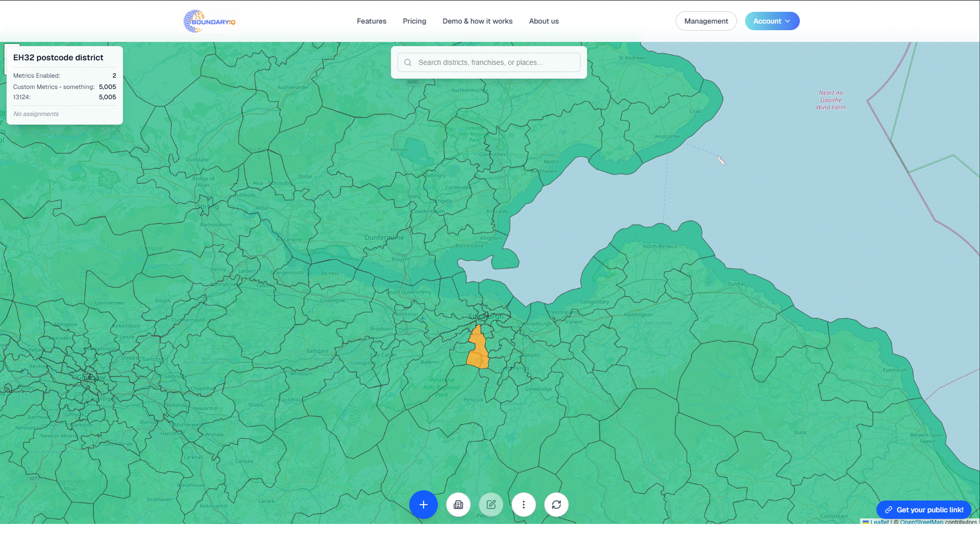Click the BoundaryIQ logo
The width and height of the screenshot is (980, 551).
tap(210, 21)
